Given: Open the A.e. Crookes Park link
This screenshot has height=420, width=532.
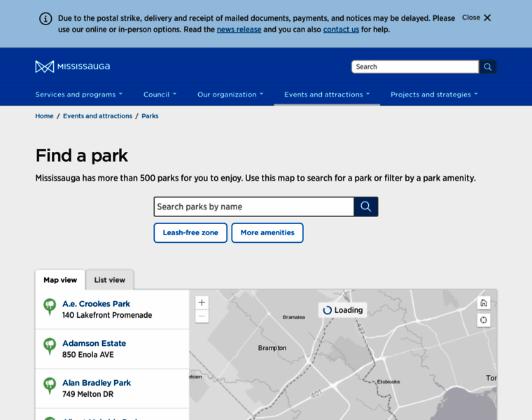Looking at the screenshot, I should pyautogui.click(x=96, y=304).
